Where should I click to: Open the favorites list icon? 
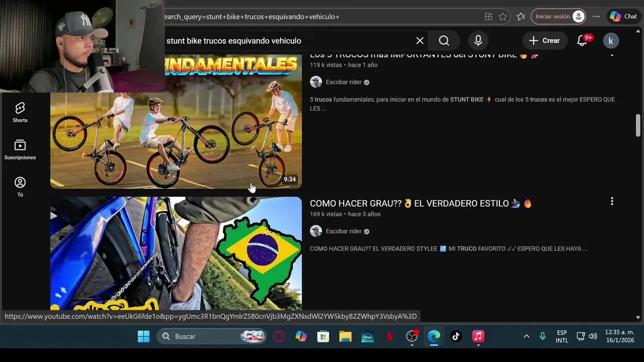click(x=521, y=17)
